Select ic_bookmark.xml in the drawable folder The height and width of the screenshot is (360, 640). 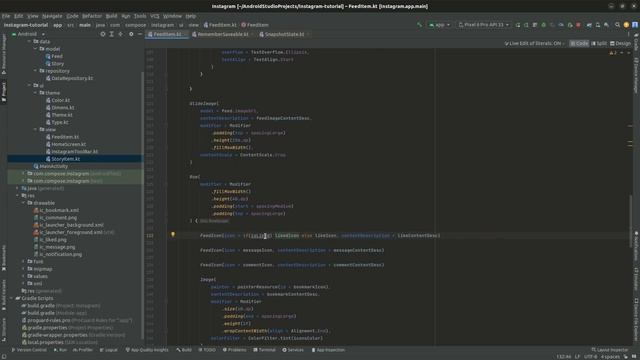pyautogui.click(x=60, y=210)
